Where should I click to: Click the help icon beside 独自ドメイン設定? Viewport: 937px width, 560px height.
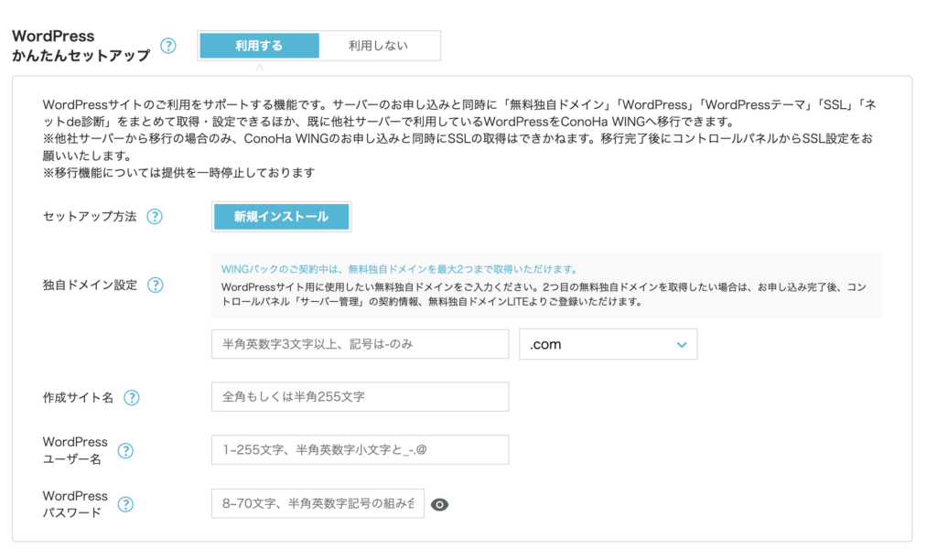(x=155, y=285)
